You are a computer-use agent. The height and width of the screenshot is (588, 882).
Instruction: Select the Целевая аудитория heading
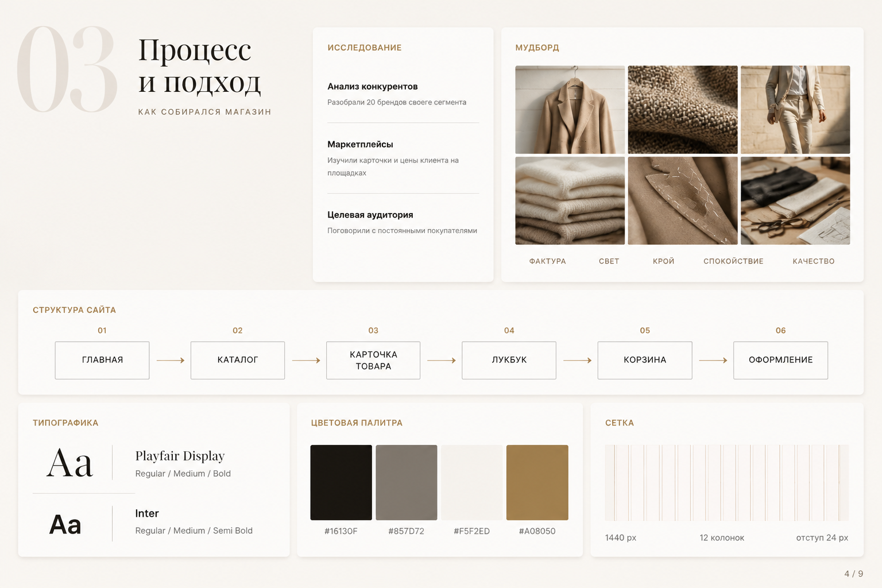point(370,215)
